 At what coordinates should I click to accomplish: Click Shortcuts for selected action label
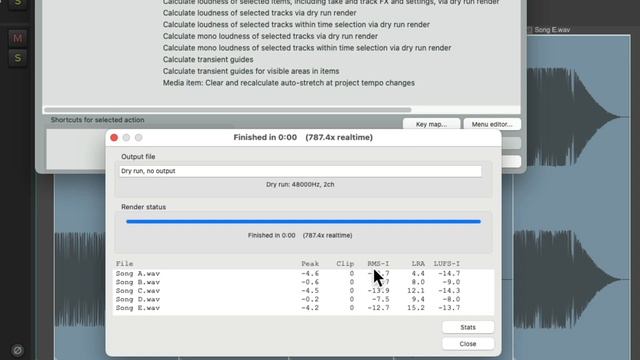(x=98, y=120)
